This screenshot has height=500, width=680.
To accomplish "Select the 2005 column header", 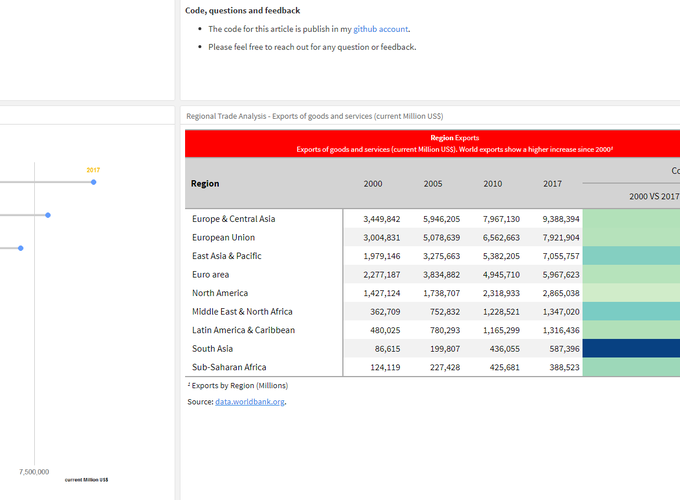I will 432,184.
